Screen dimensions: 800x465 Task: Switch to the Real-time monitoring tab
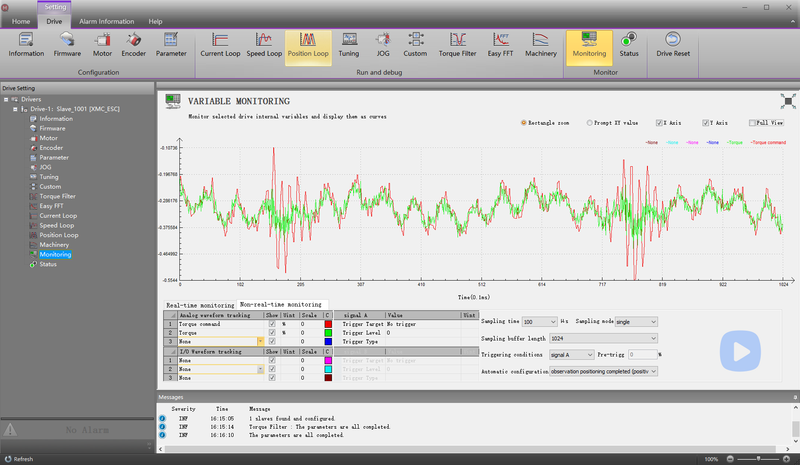200,304
